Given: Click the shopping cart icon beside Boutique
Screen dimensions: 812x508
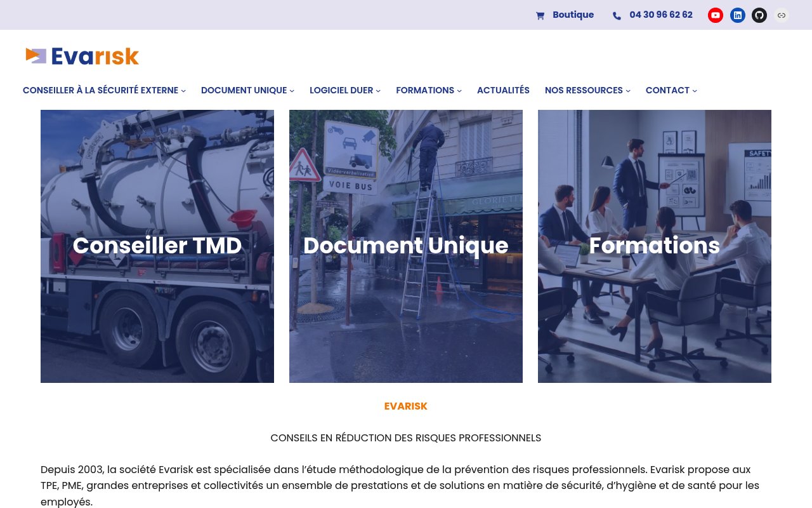Looking at the screenshot, I should tap(540, 16).
